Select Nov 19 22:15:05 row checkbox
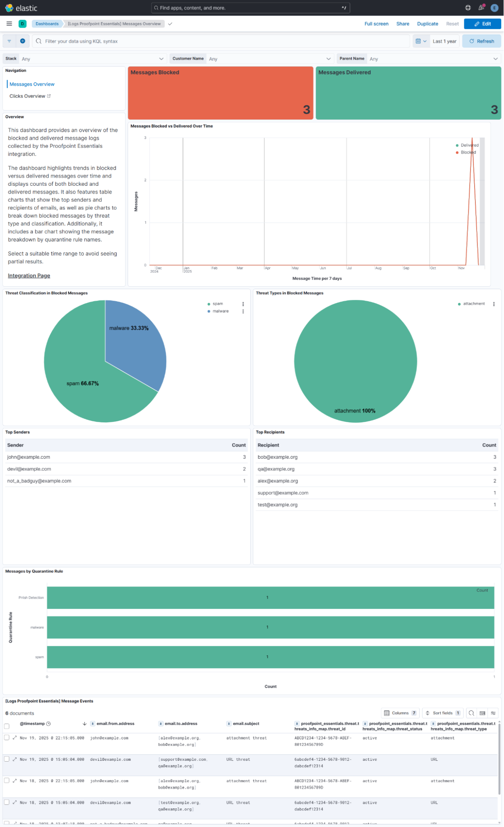 7,737
